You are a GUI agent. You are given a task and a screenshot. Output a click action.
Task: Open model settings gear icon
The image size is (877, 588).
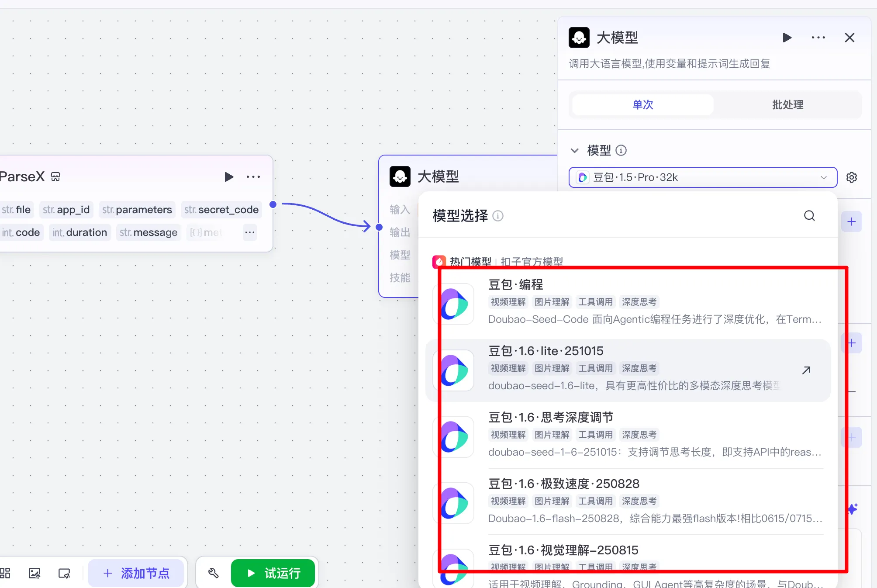851,177
